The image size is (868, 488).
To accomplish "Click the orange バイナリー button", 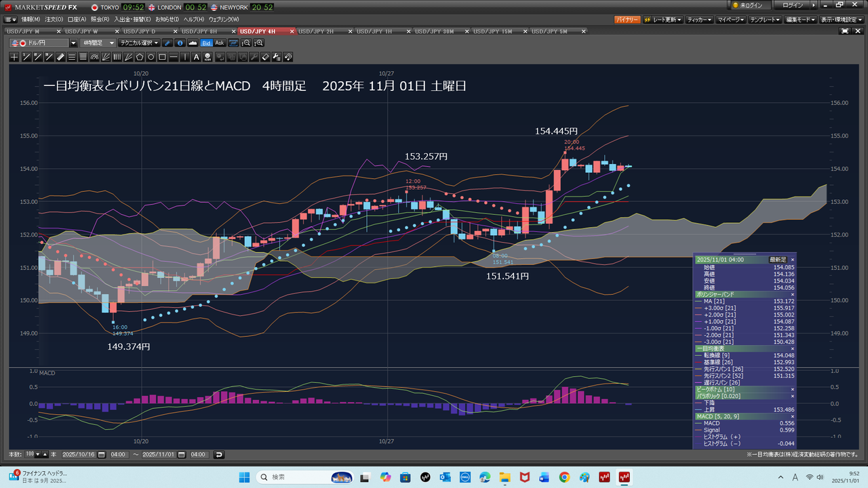I will coord(627,20).
